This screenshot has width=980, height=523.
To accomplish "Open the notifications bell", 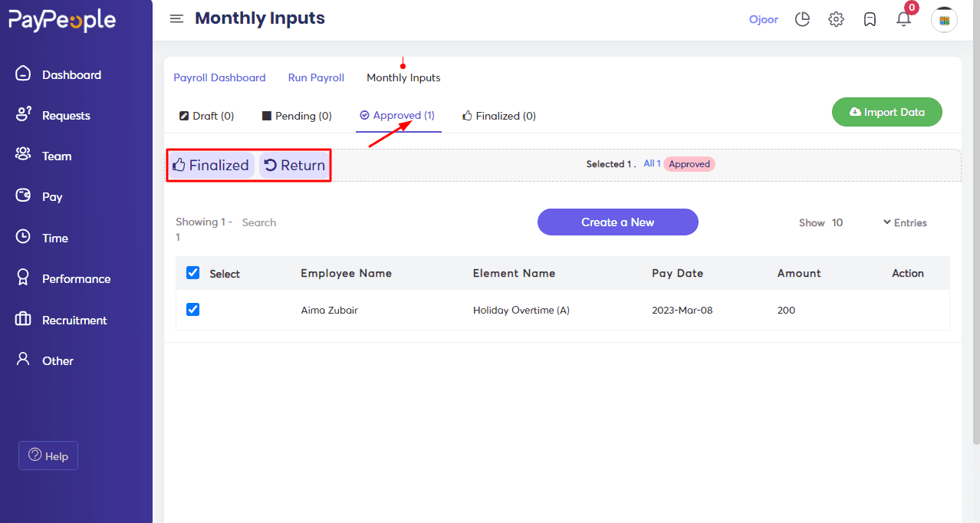I will (903, 19).
